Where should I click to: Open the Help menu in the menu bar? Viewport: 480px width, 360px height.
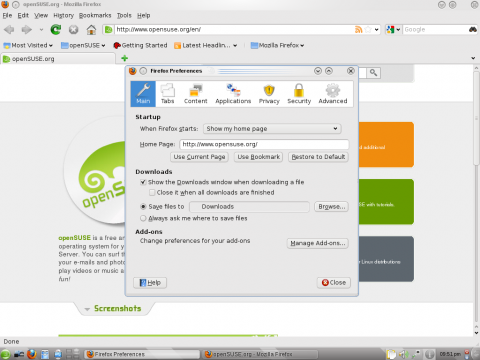pyautogui.click(x=144, y=15)
